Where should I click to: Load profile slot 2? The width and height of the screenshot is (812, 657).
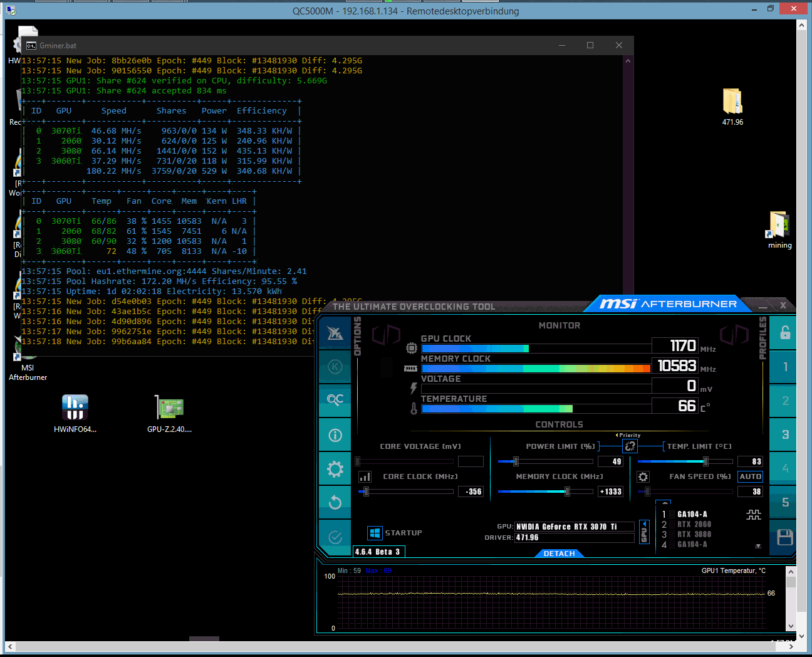point(784,401)
